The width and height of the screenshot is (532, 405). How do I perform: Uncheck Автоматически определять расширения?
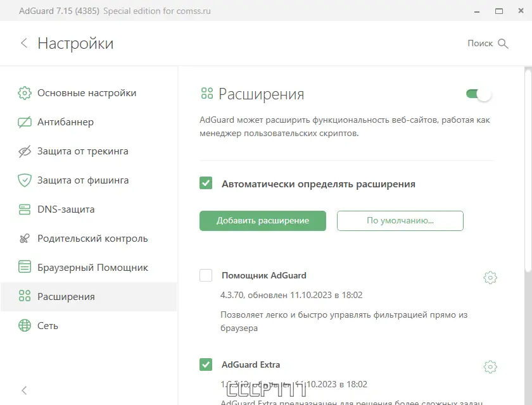206,183
